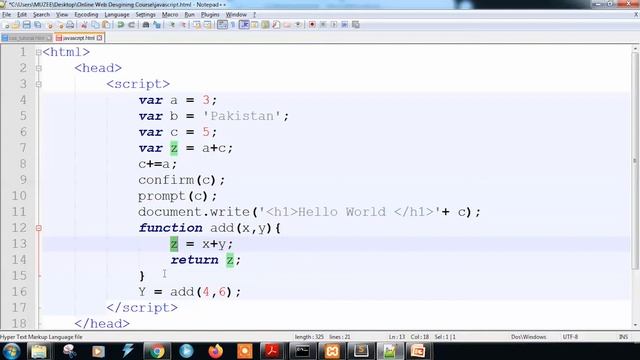Cut selection using the scissors icon
The height and width of the screenshot is (360, 640).
point(84,25)
